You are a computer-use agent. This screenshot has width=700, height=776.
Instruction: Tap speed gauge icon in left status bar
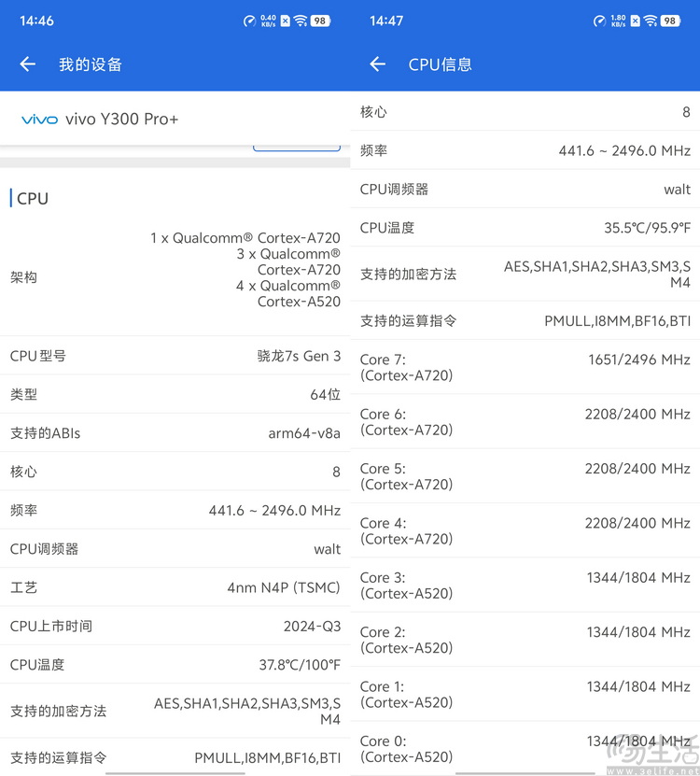coord(249,21)
